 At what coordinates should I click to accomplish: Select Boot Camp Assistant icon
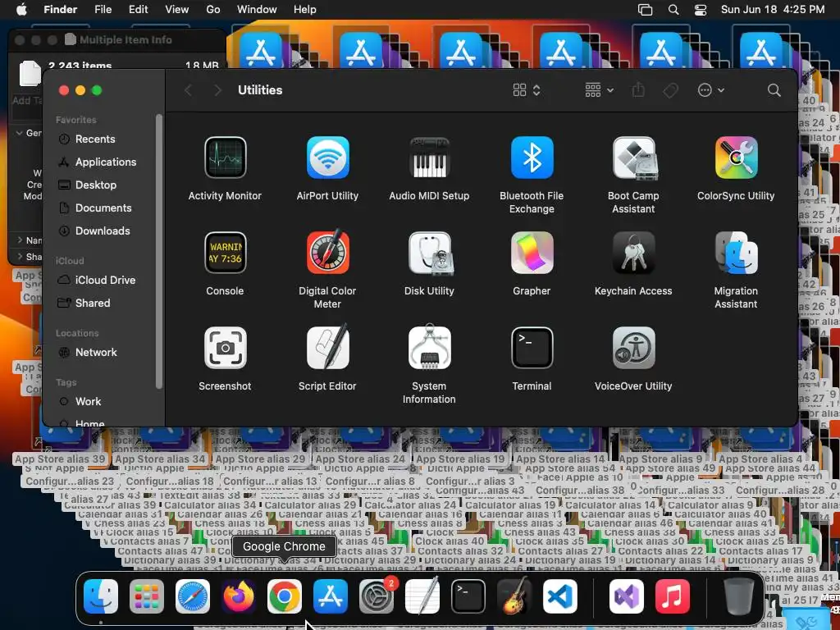(634, 157)
